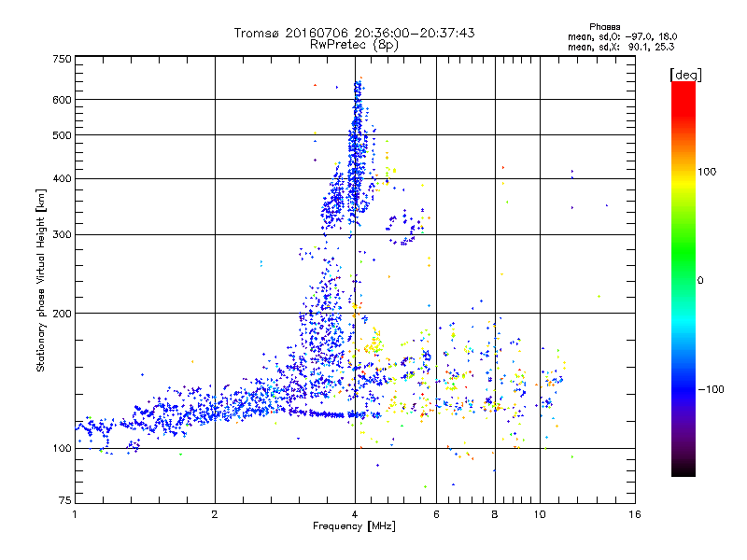Click the colorbar tick label '100'
The height and width of the screenshot is (560, 747).
[707, 172]
